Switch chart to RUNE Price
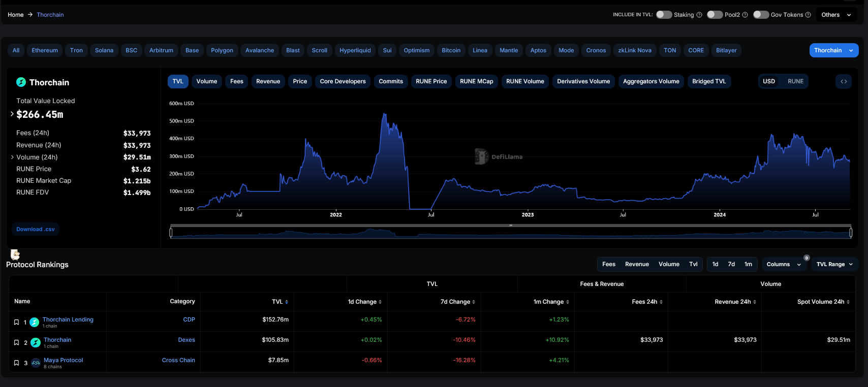The image size is (868, 387). pos(431,81)
